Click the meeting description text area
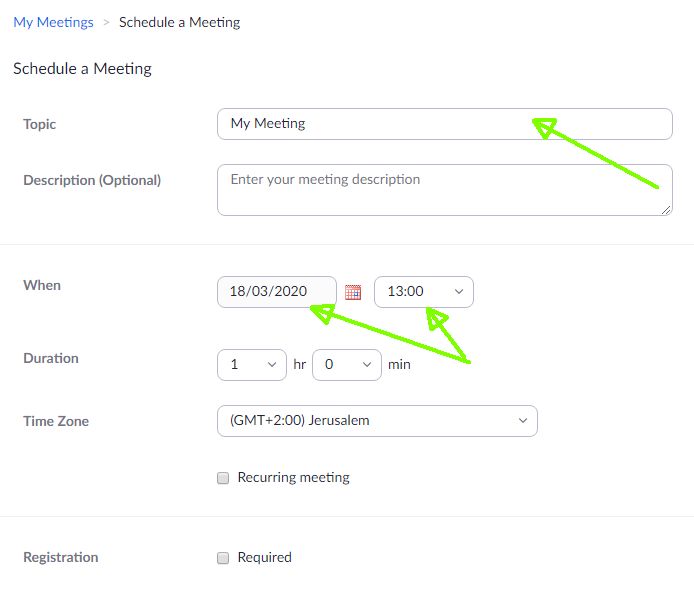 (x=444, y=190)
